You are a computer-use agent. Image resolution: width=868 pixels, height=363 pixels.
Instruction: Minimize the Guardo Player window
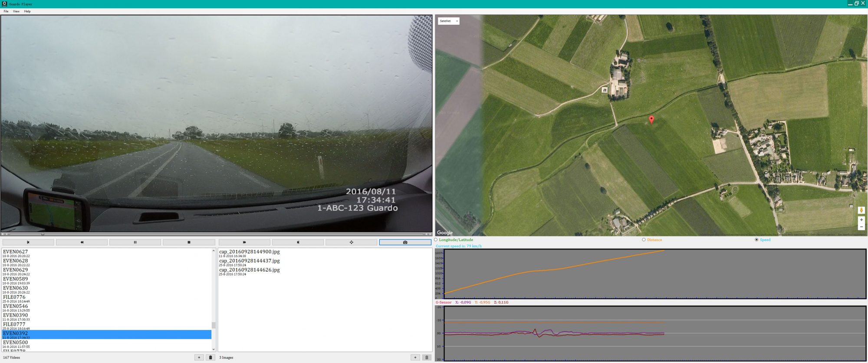coord(850,3)
